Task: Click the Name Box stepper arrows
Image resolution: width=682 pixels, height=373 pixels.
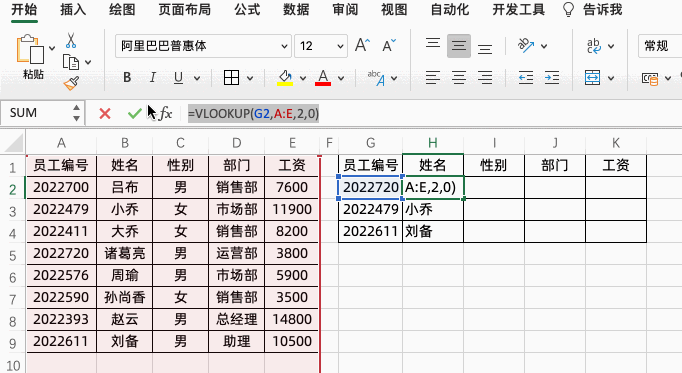Action: [x=77, y=113]
